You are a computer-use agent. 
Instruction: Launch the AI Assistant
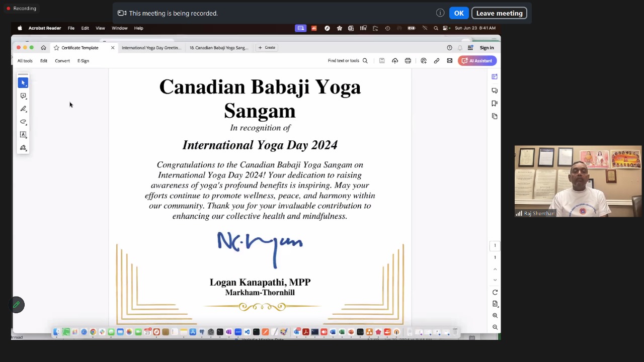click(477, 61)
